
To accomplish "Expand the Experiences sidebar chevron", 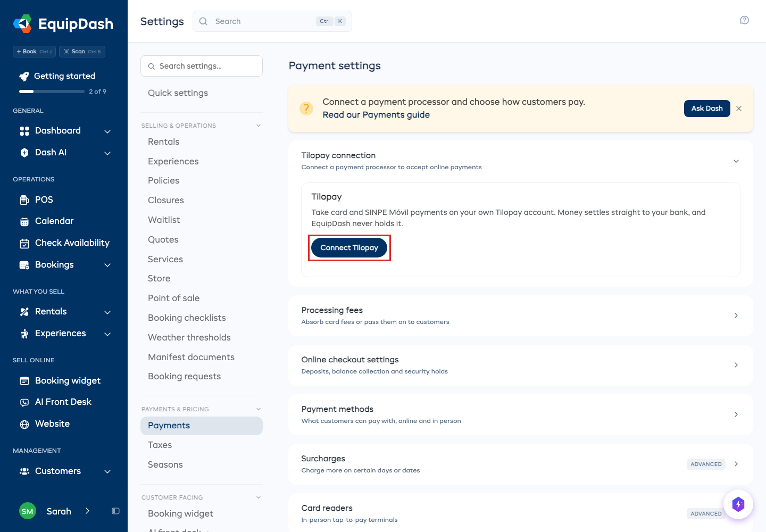I will tap(107, 334).
